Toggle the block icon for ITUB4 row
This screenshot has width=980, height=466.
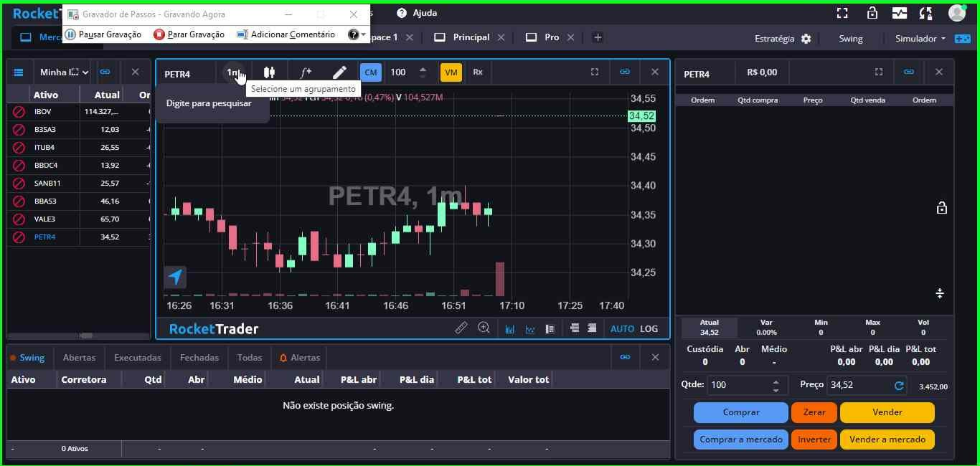coord(19,148)
